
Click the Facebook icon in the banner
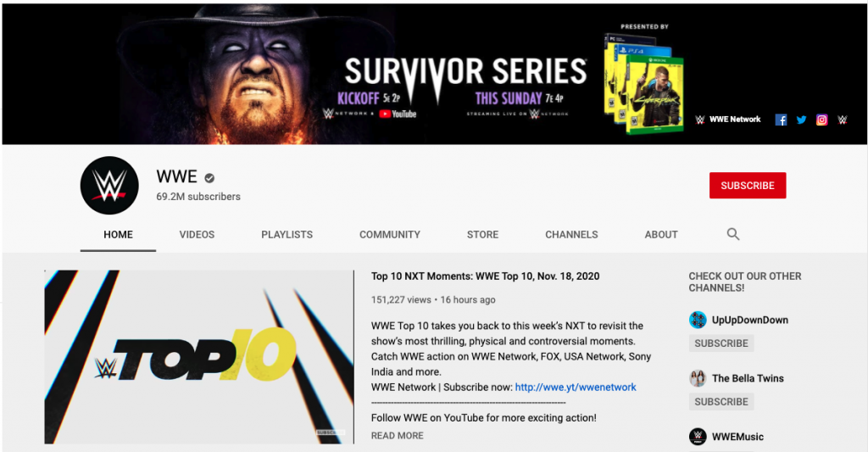tap(781, 120)
